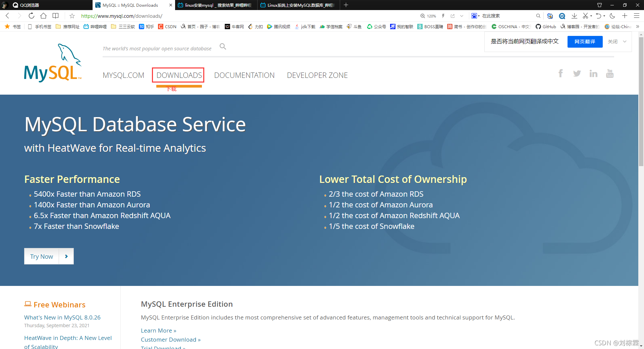Expand the translation prompt options chevron
The image size is (644, 349).
[x=625, y=42]
